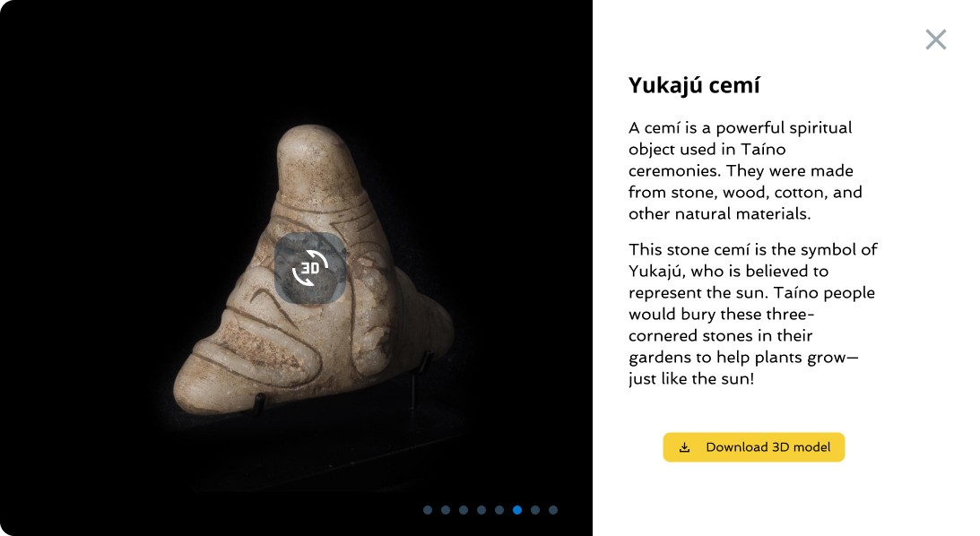980x536 pixels.
Task: Close the Yukajú cemí popup
Action: [936, 39]
